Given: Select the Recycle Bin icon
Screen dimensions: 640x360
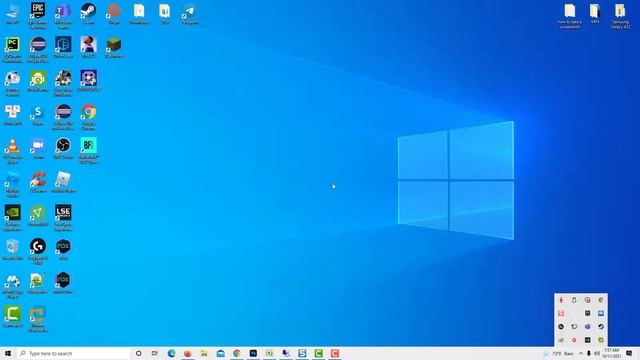Looking at the screenshot, I should coord(13,249).
